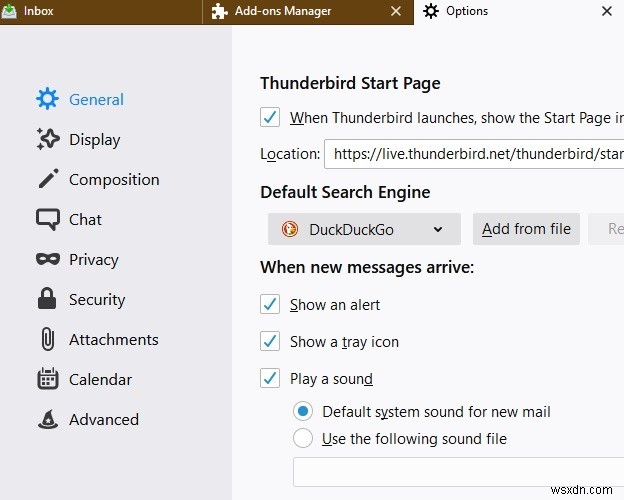Image resolution: width=624 pixels, height=500 pixels.
Task: Click the Inbox tab mail icon
Action: tap(9, 11)
